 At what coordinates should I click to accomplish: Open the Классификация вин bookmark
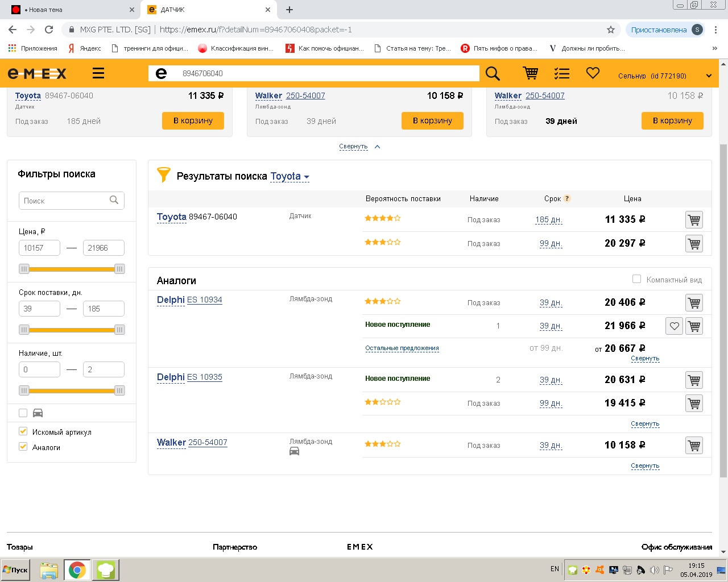[x=235, y=48]
